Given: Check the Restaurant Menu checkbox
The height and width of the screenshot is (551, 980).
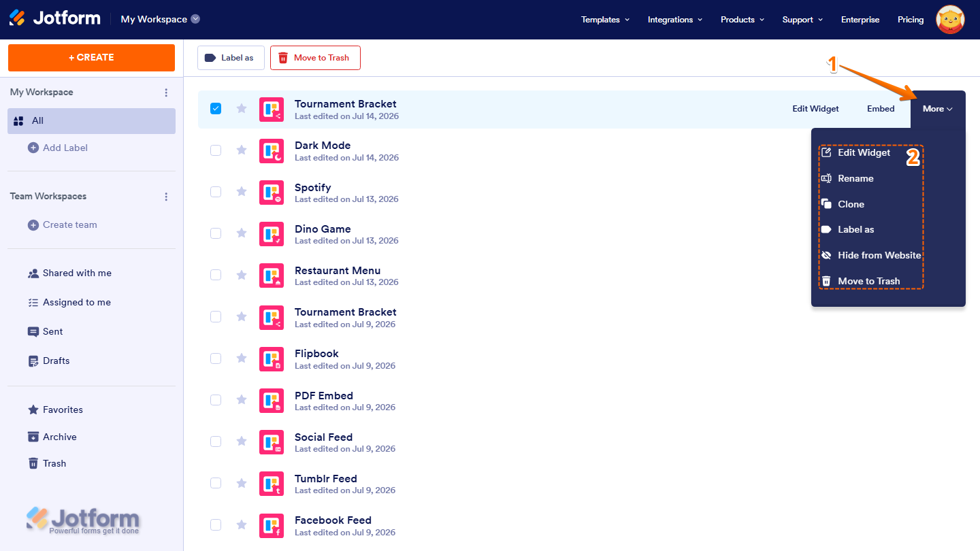Looking at the screenshot, I should tap(216, 275).
